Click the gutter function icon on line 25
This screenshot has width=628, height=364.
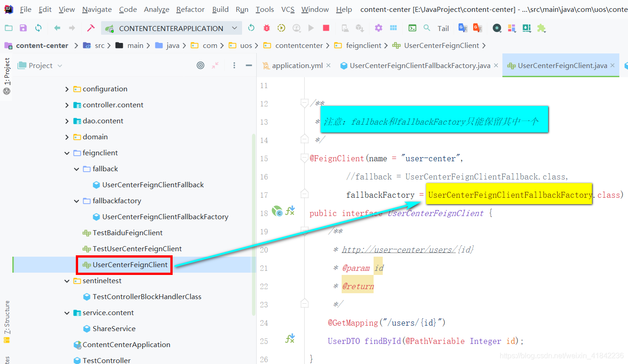pyautogui.click(x=290, y=338)
